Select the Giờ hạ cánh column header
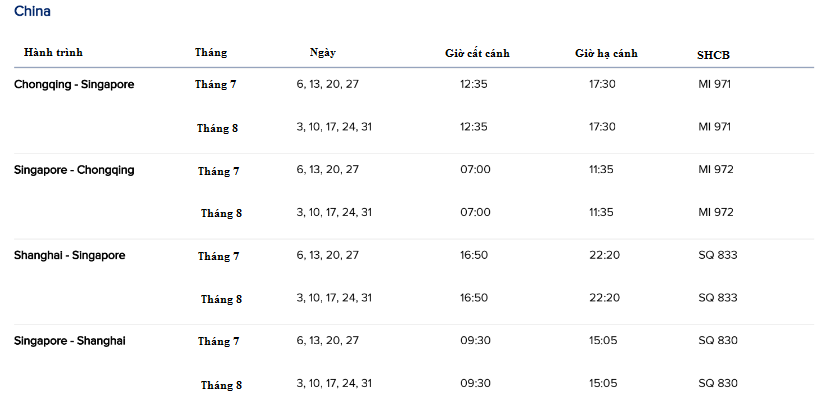Screen dimensions: 825x415 (x=606, y=53)
